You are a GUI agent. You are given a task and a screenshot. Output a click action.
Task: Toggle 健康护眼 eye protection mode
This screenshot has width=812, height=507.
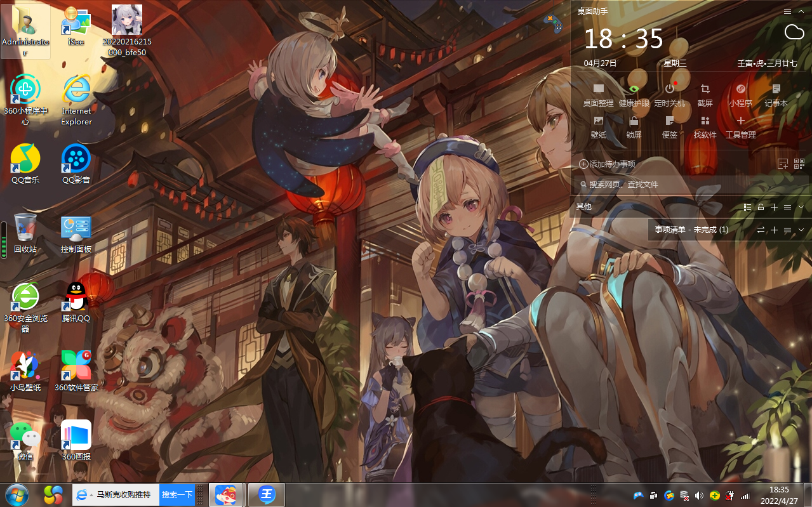click(x=634, y=95)
